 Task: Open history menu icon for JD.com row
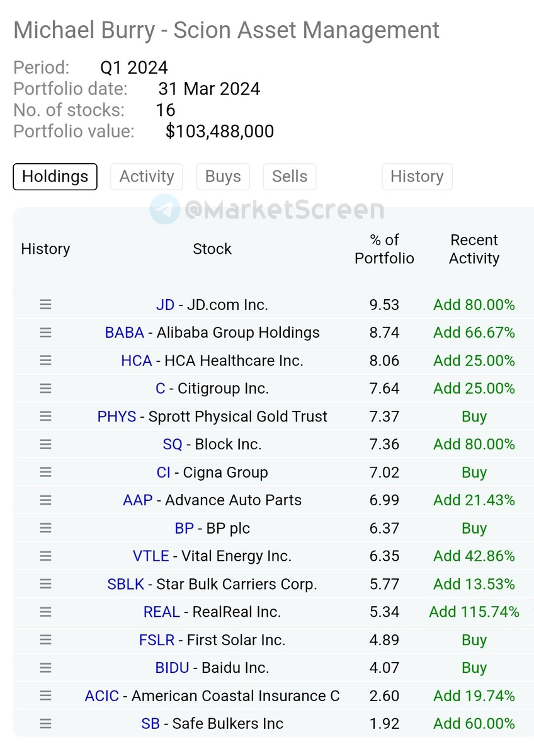tap(45, 305)
